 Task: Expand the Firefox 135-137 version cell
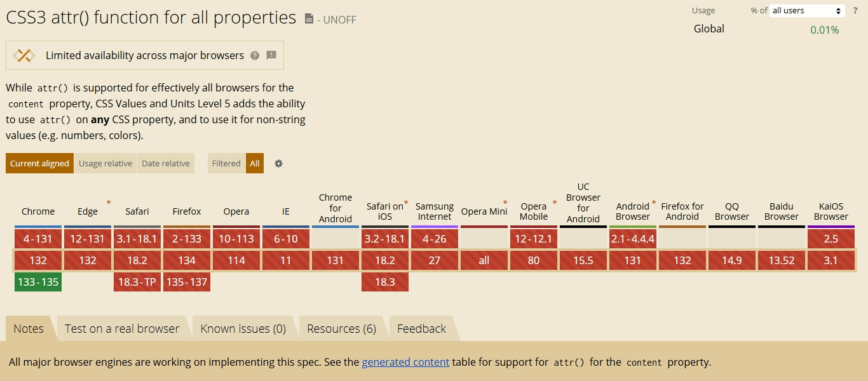tap(187, 282)
